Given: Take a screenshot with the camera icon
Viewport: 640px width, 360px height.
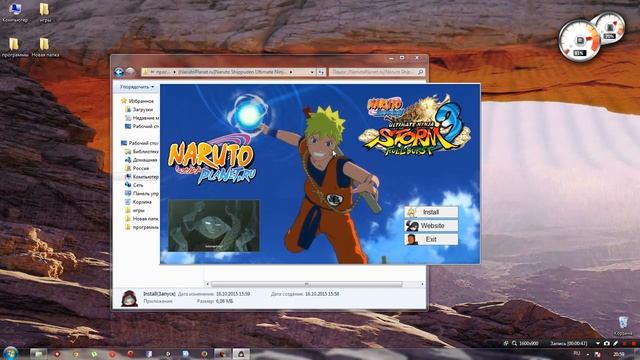Looking at the screenshot, I should [607, 344].
